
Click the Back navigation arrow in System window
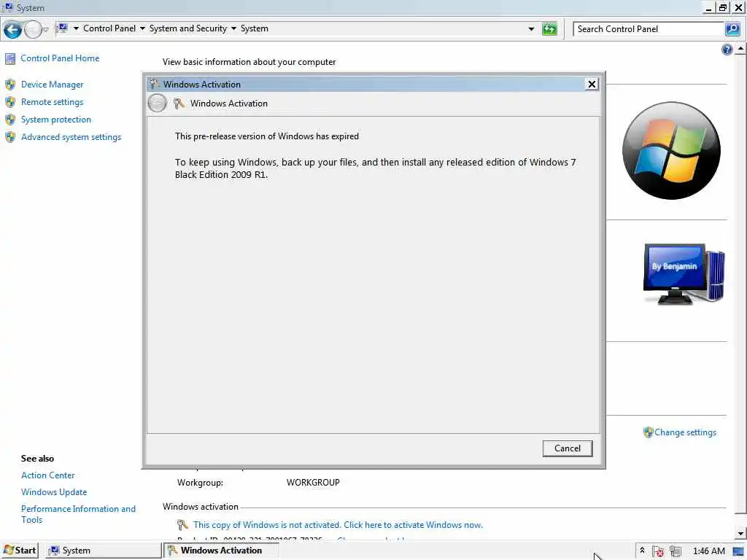pos(12,29)
